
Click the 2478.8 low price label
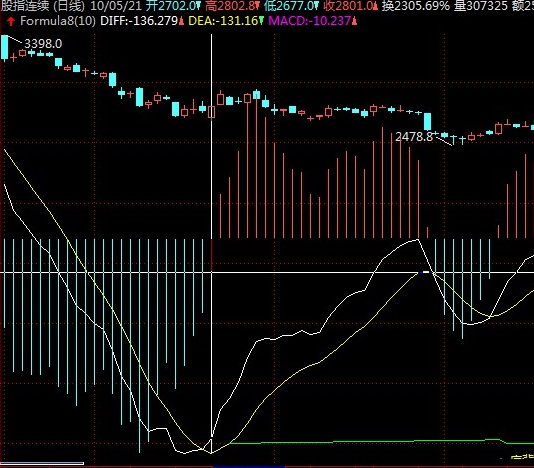tap(414, 137)
